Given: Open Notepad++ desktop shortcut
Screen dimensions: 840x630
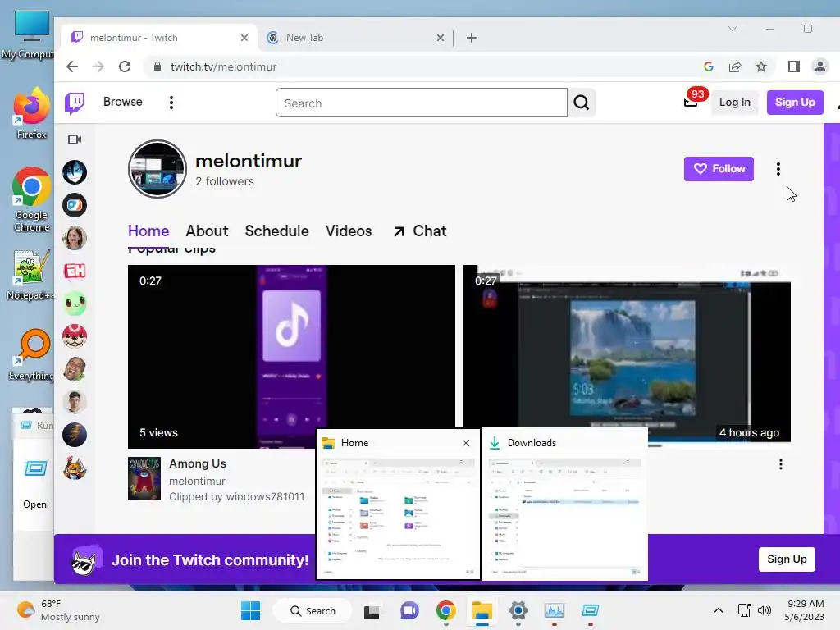Looking at the screenshot, I should 30,275.
